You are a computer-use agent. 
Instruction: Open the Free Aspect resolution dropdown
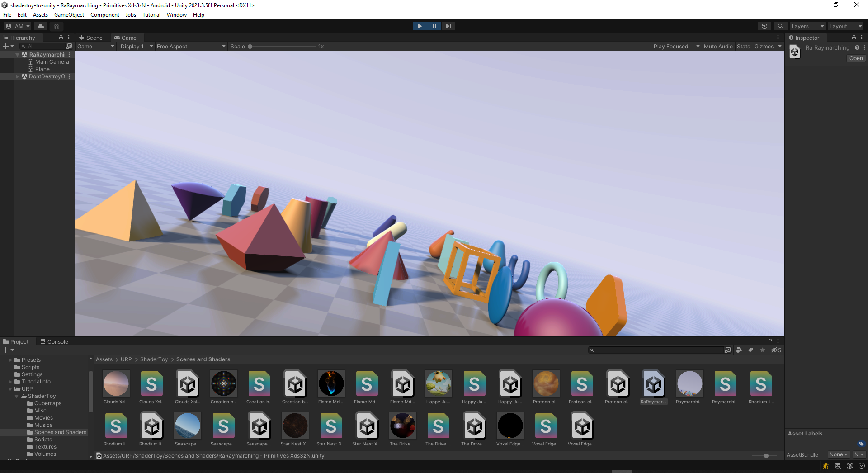click(191, 47)
